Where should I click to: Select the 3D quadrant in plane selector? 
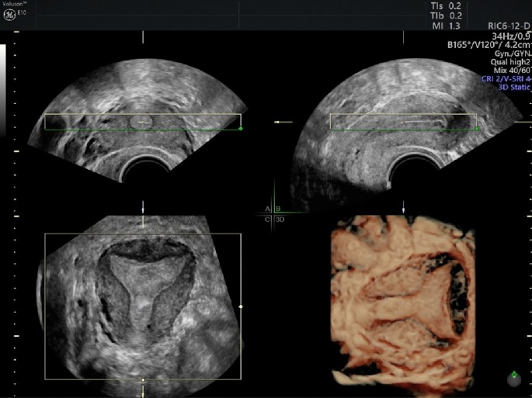[x=280, y=220]
